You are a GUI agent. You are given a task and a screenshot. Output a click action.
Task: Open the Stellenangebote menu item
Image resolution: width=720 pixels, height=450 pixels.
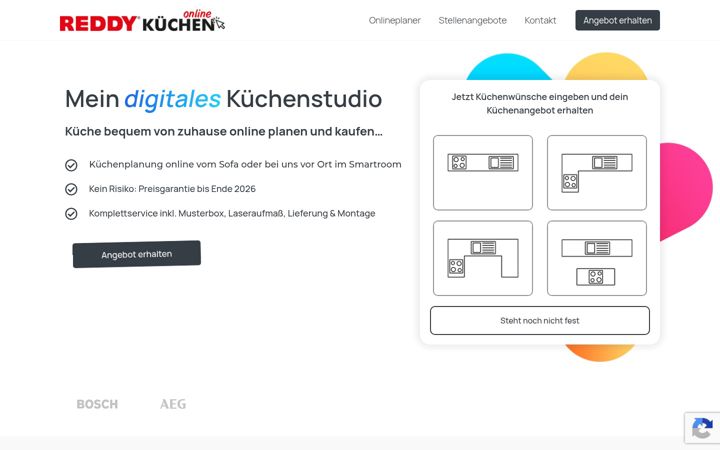(472, 21)
